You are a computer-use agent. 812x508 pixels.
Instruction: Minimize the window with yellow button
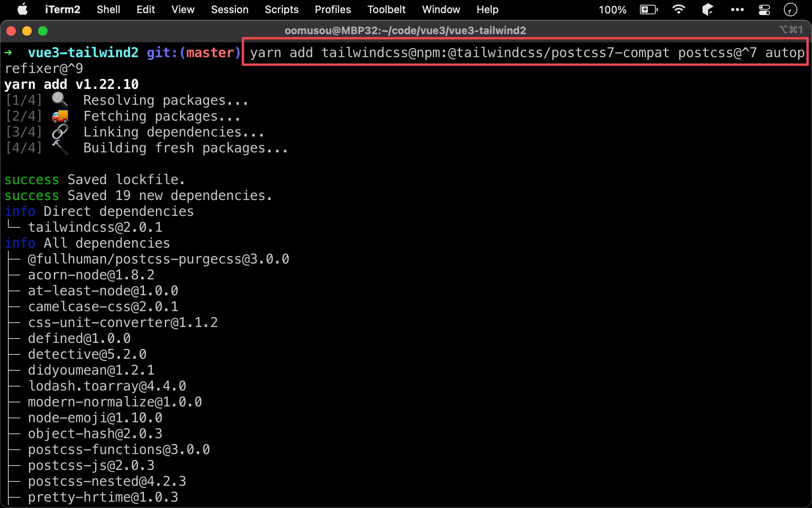tap(27, 31)
